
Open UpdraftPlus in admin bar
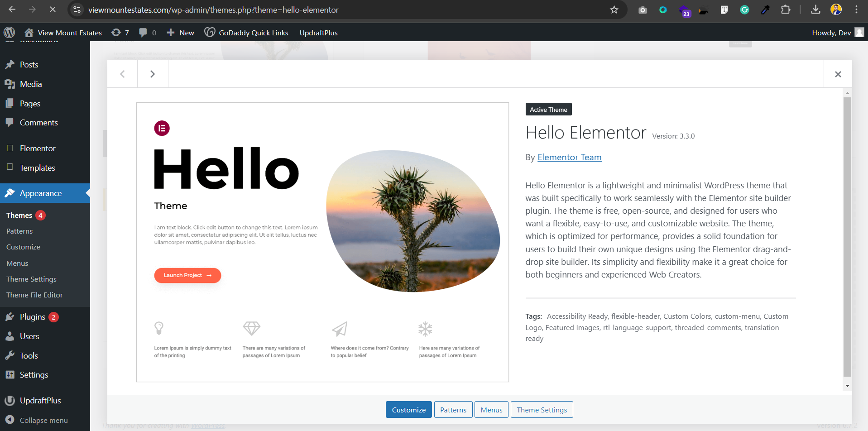point(318,33)
